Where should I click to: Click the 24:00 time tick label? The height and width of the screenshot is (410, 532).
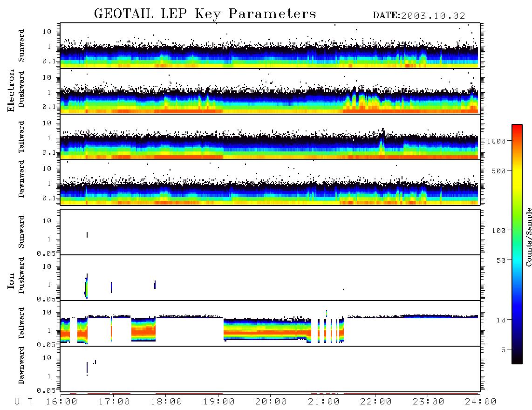pyautogui.click(x=481, y=402)
